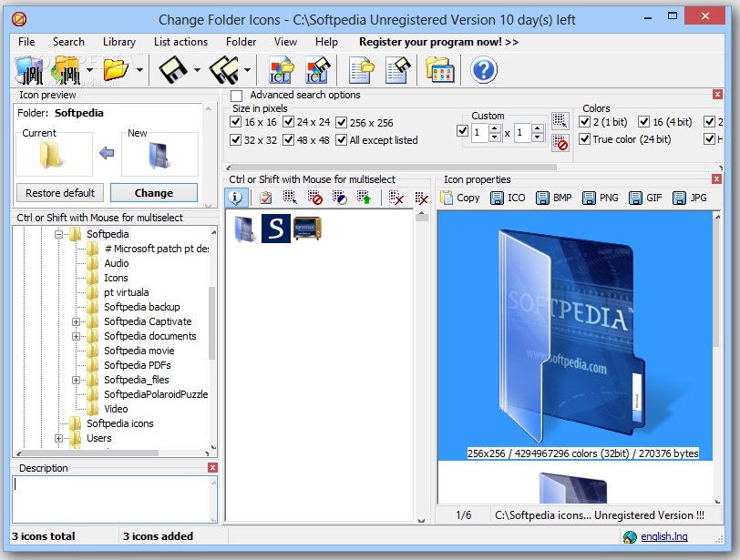The height and width of the screenshot is (560, 740).
Task: Select the white S icon thumbnail
Action: click(275, 229)
